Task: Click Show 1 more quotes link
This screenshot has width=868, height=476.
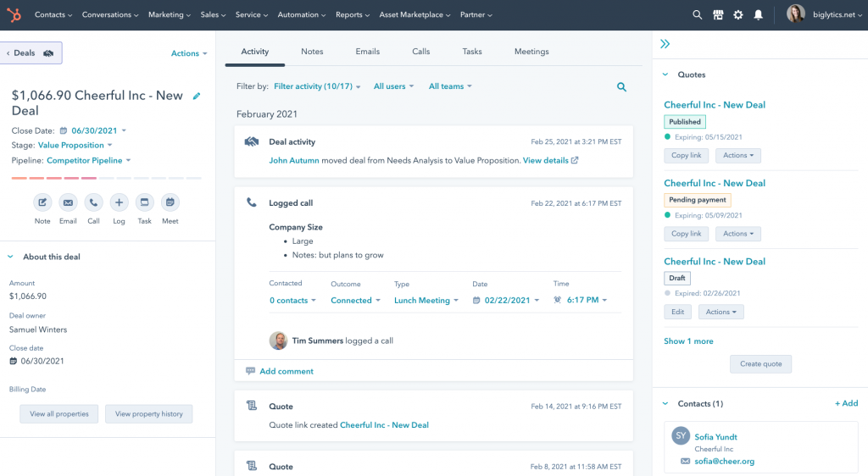Action: click(x=688, y=341)
